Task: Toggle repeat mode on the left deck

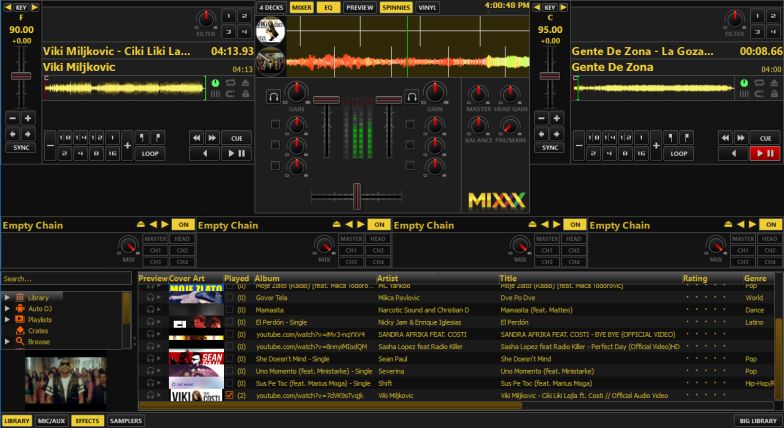Action: pyautogui.click(x=230, y=82)
